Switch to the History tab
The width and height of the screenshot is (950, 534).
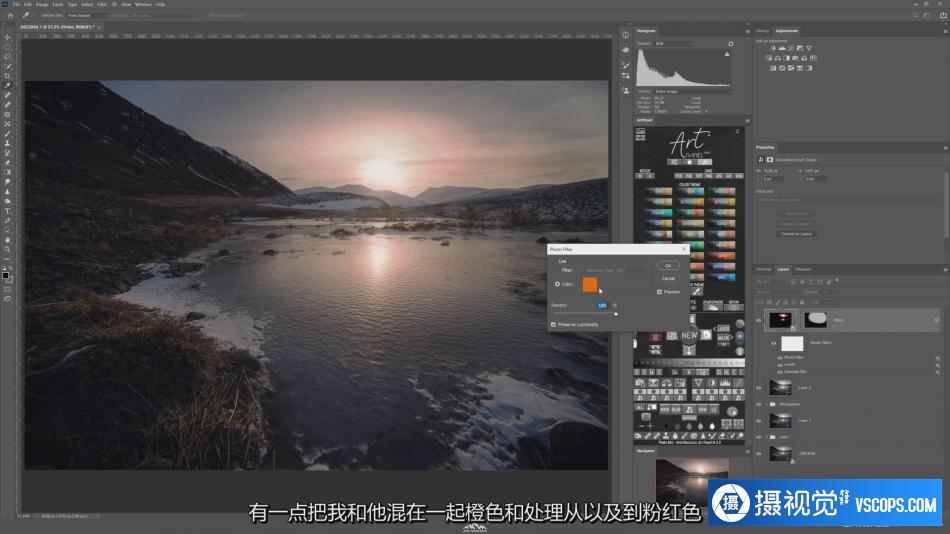pos(762,31)
